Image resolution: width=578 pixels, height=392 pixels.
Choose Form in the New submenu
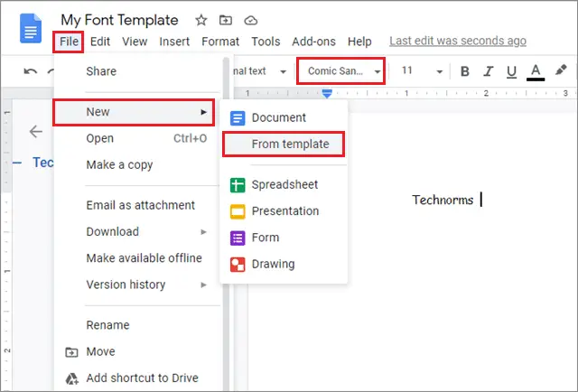click(x=284, y=238)
